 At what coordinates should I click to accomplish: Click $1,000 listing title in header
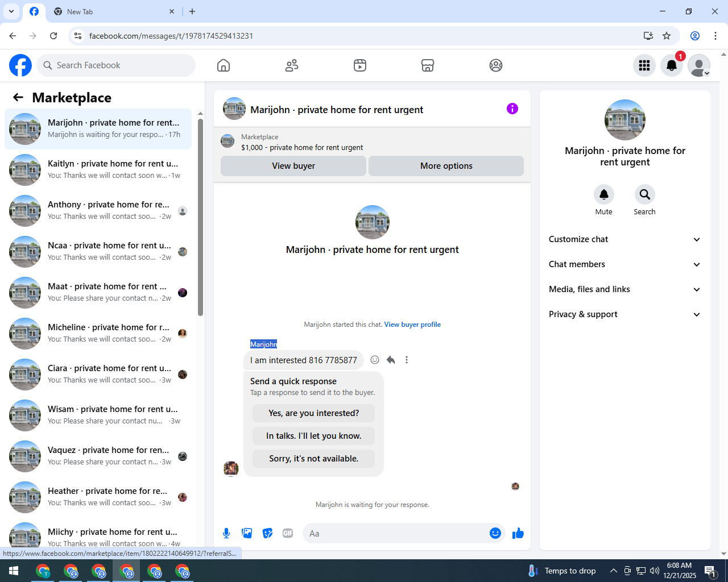302,147
